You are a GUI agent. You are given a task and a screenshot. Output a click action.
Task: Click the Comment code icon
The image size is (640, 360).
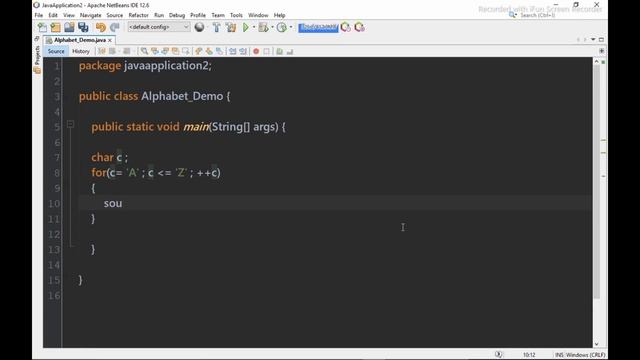click(x=279, y=51)
